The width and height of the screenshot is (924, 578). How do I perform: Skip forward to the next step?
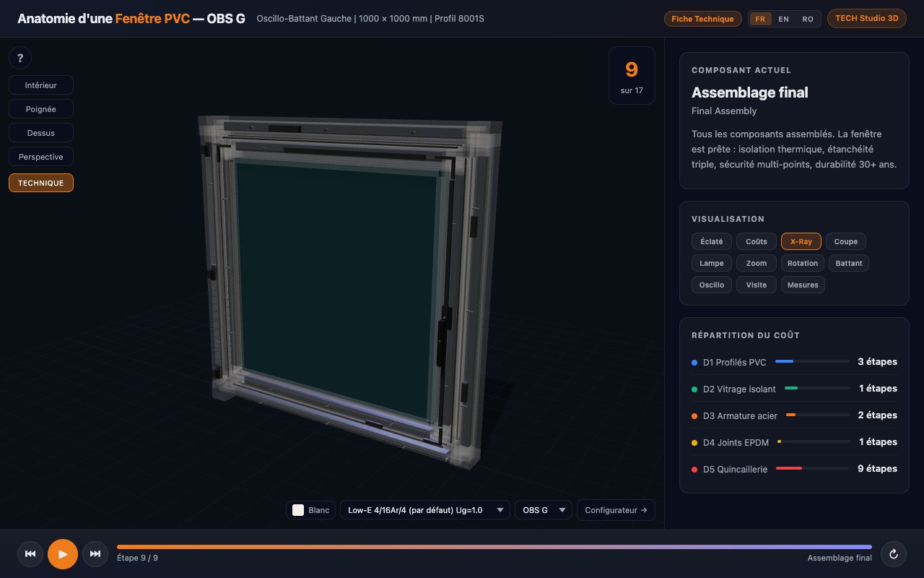pos(95,554)
